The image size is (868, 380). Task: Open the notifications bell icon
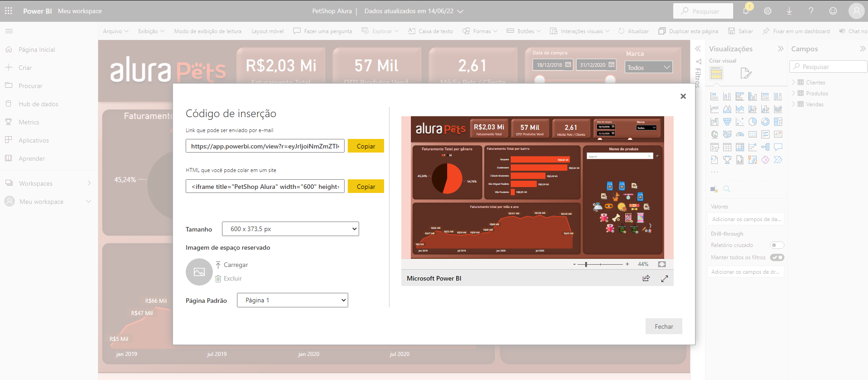[x=746, y=11]
